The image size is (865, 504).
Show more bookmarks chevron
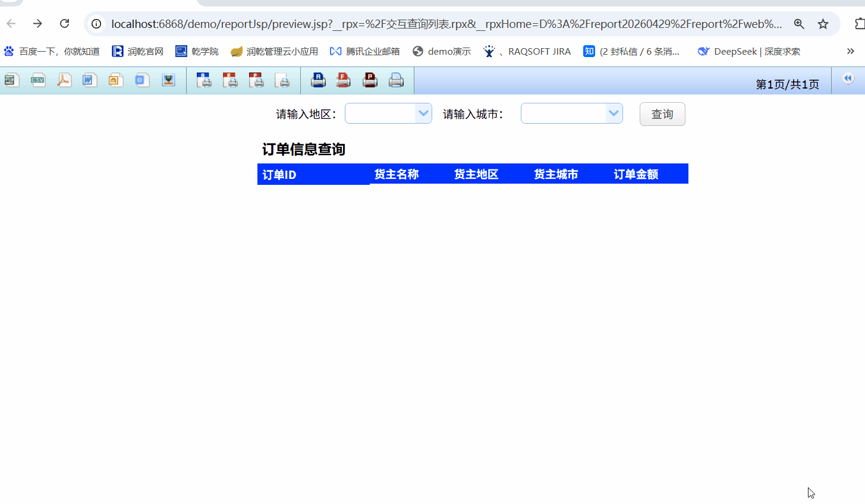point(851,51)
